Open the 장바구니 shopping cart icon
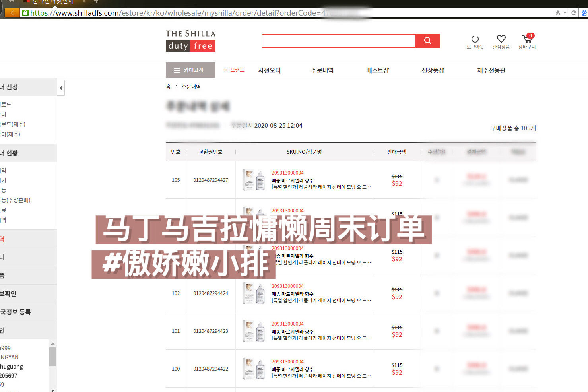Viewport: 588px width, 392px height. [527, 41]
